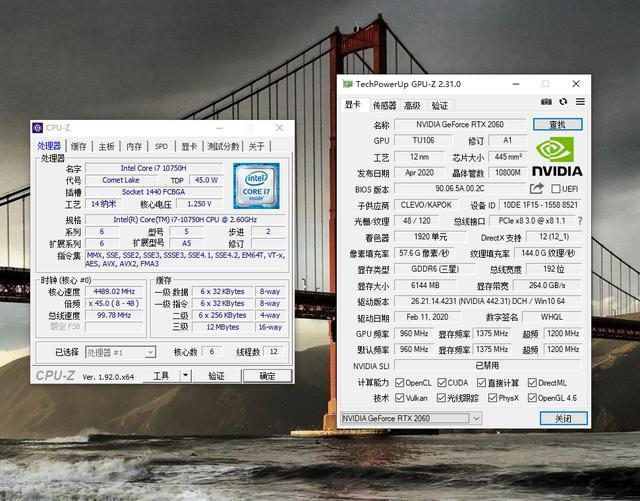Click the 三级 cache 12 MBytes value

[x=223, y=327]
